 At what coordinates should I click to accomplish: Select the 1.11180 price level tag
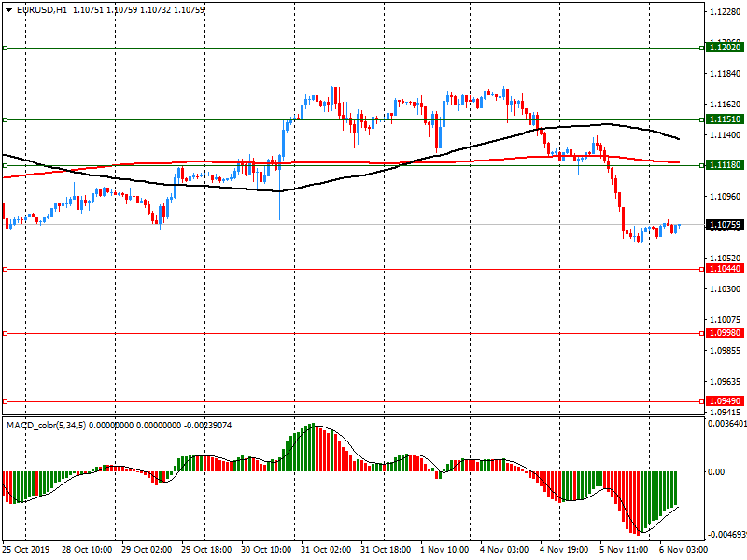coord(725,165)
